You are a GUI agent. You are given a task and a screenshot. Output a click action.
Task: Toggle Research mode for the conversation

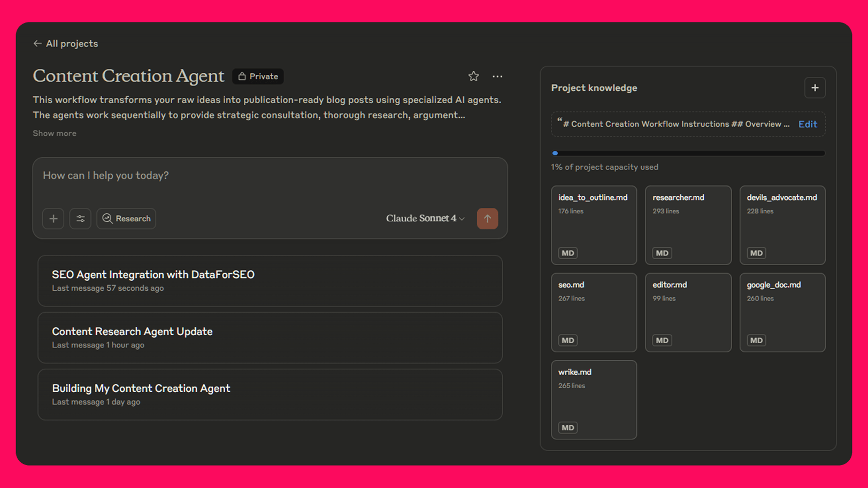click(126, 219)
